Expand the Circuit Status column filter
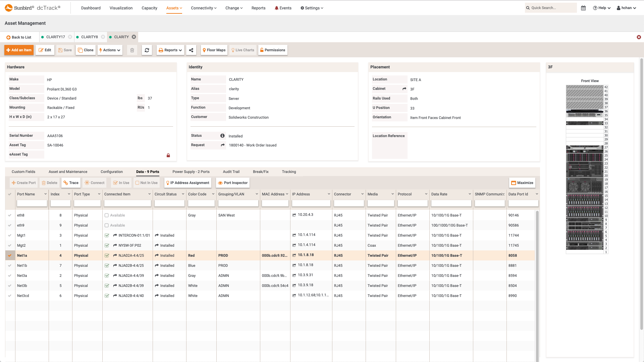This screenshot has height=362, width=644. (x=183, y=194)
